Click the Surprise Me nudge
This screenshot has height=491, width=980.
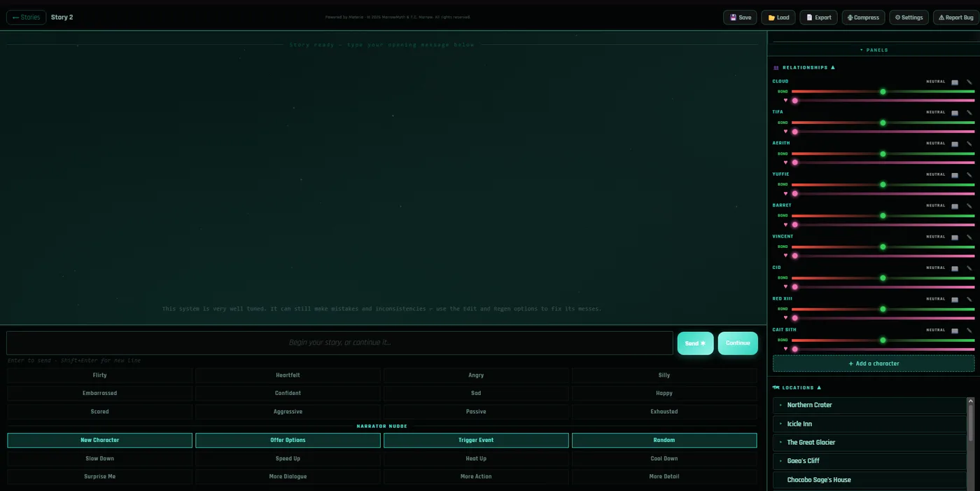[x=99, y=476]
